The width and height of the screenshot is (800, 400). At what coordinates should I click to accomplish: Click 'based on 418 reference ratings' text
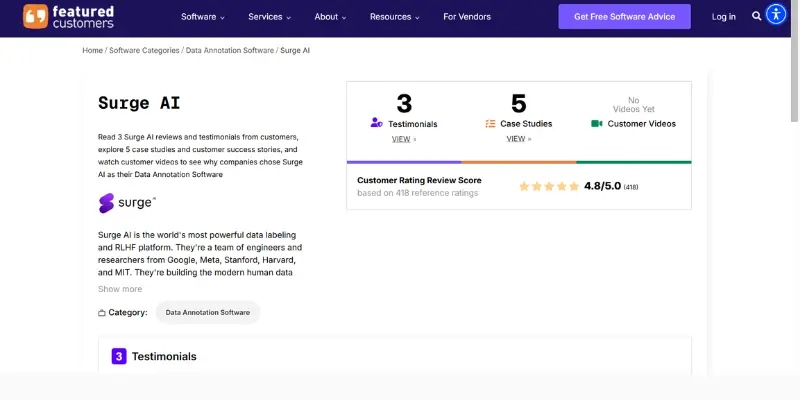tap(417, 193)
